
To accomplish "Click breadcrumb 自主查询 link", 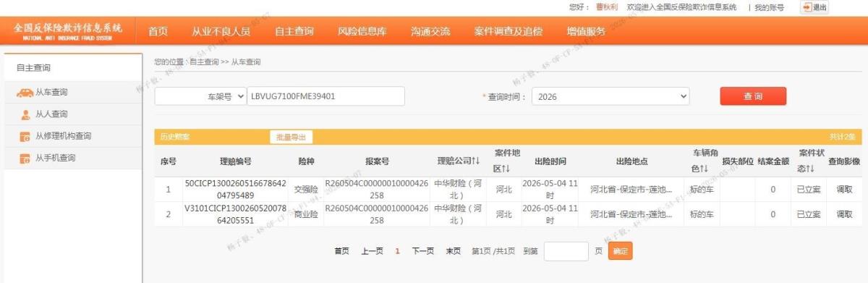I will click(x=204, y=62).
